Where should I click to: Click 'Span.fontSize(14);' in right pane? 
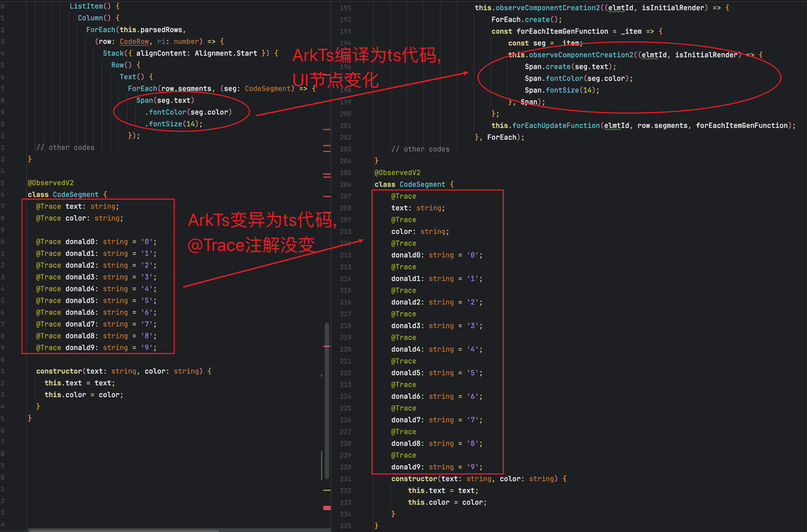tap(562, 90)
